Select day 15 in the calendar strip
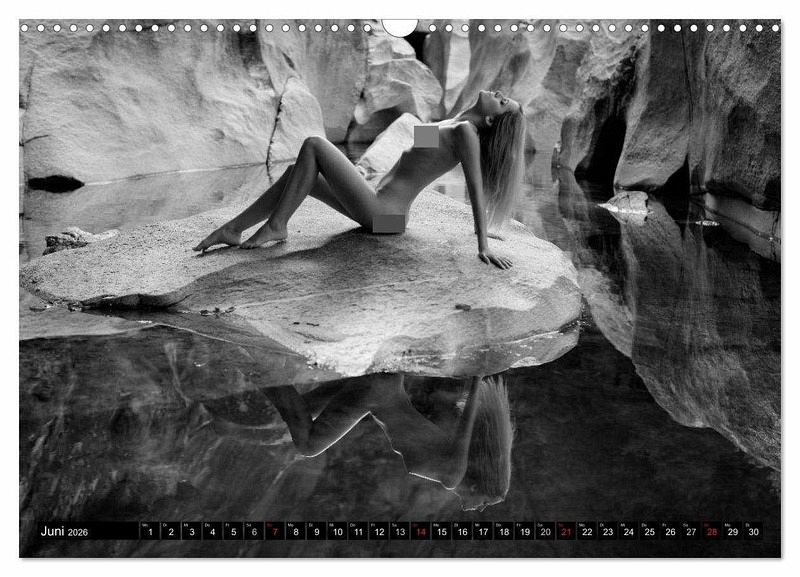Viewport: 800px width, 577px height. click(441, 532)
